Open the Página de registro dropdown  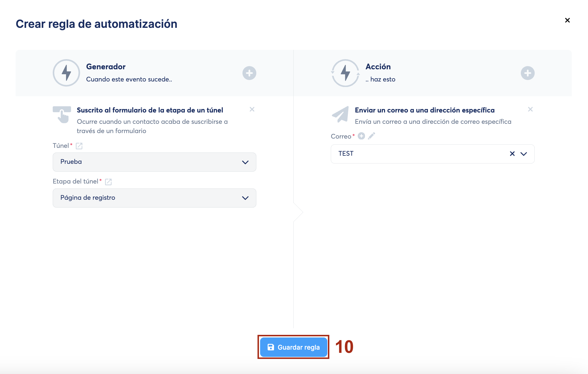coord(154,198)
